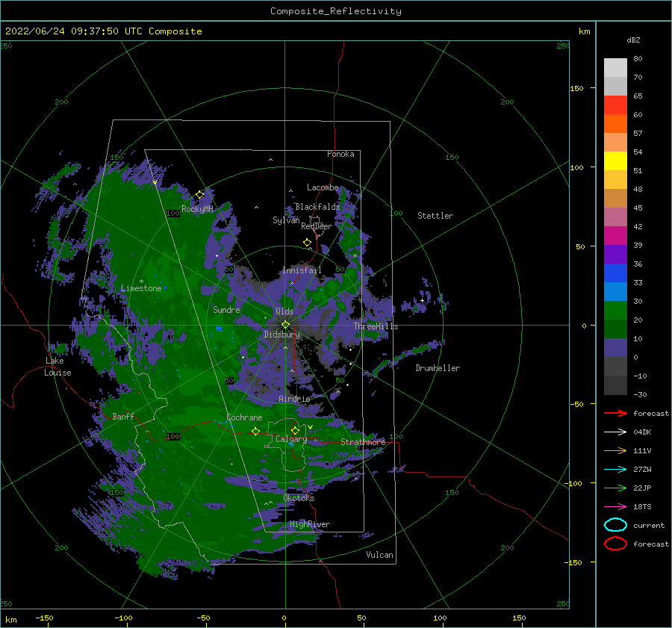The height and width of the screenshot is (628, 672).
Task: Click the ThreeHills town label
Action: (376, 326)
